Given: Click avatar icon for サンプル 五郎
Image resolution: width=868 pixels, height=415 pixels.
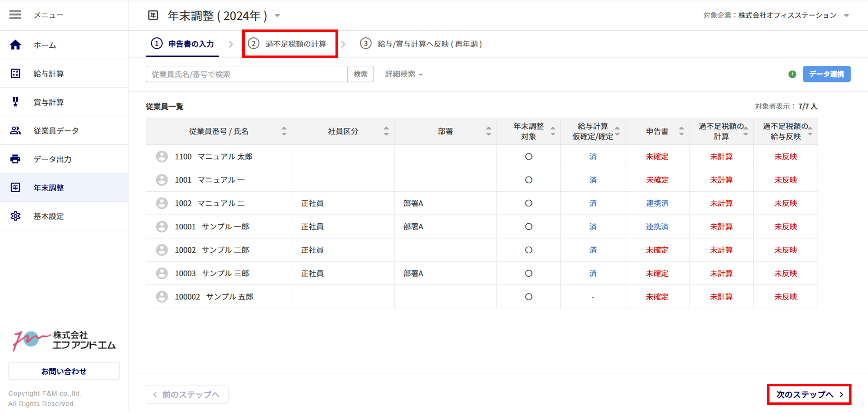Looking at the screenshot, I should (x=162, y=297).
